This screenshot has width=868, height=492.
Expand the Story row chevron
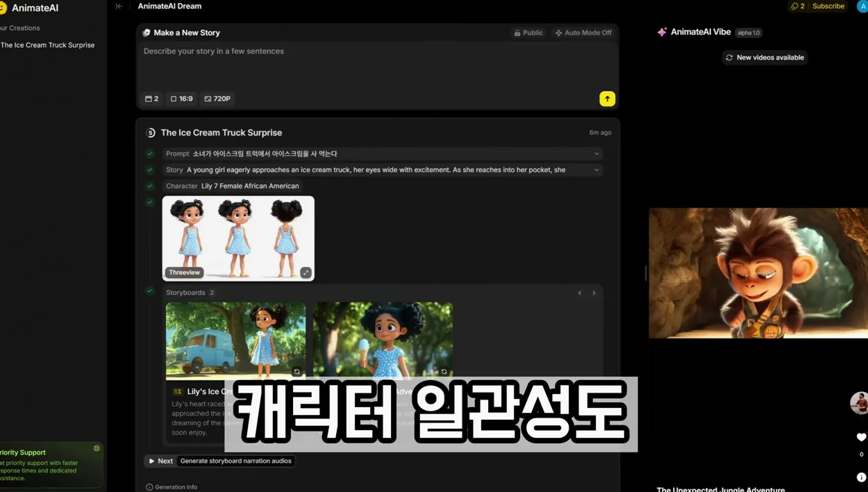click(596, 170)
